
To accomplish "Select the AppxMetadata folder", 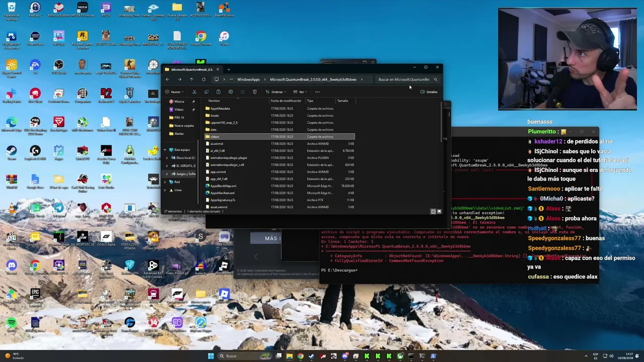I will click(x=280, y=109).
